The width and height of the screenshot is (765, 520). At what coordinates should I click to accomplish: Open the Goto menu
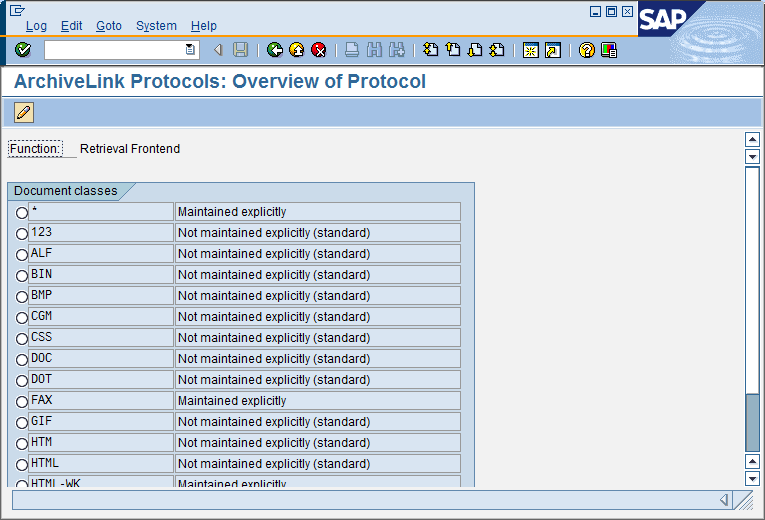[109, 26]
